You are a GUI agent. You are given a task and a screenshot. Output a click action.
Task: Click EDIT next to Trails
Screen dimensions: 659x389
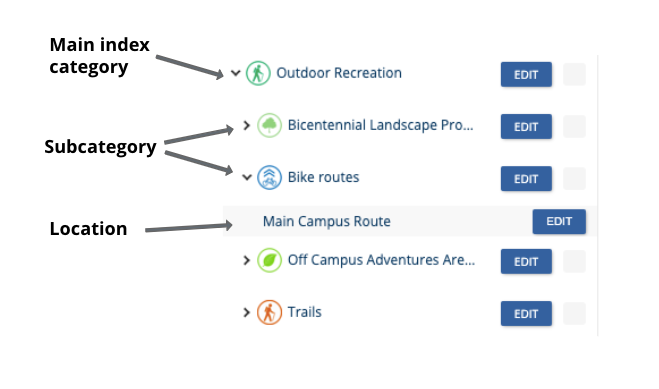click(x=526, y=313)
